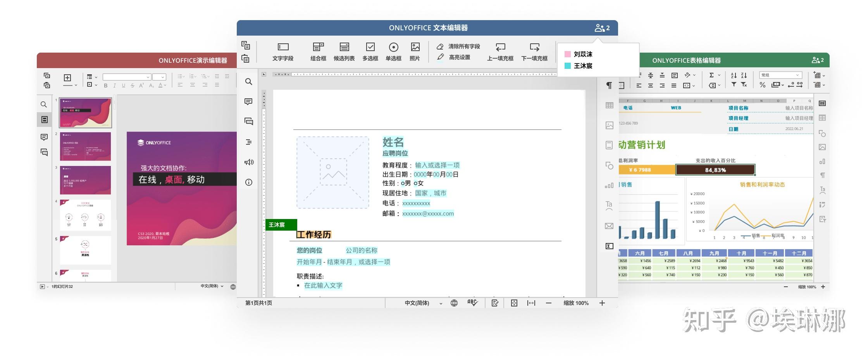Zoom out in document editor status bar
This screenshot has width=868, height=356.
[549, 303]
